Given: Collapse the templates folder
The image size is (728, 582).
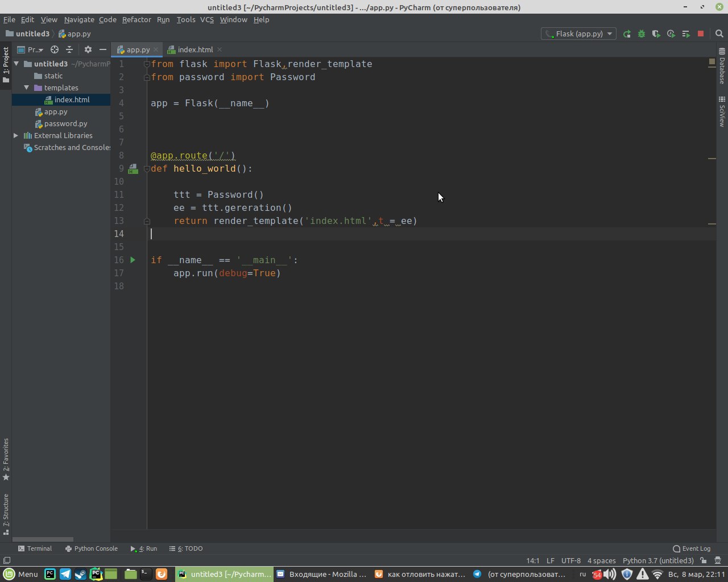Looking at the screenshot, I should (x=26, y=88).
